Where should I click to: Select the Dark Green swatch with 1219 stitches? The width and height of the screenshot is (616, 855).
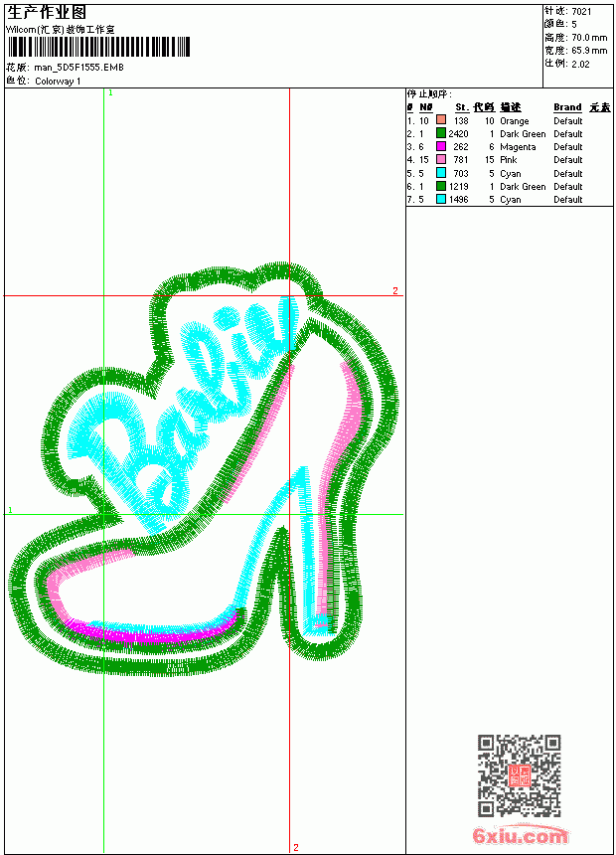(x=441, y=186)
